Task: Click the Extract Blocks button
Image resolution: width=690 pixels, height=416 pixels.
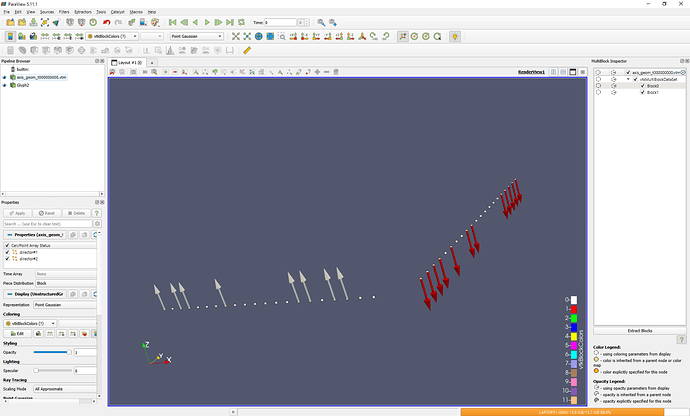Action: 639,331
